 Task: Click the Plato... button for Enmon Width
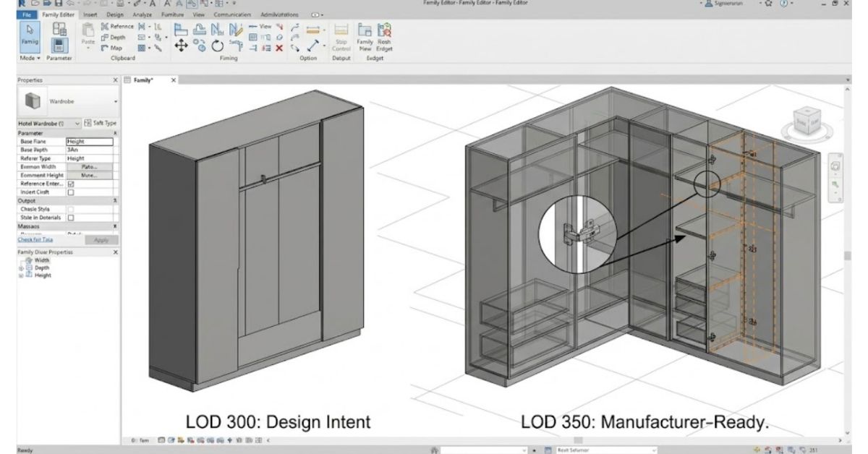click(90, 167)
